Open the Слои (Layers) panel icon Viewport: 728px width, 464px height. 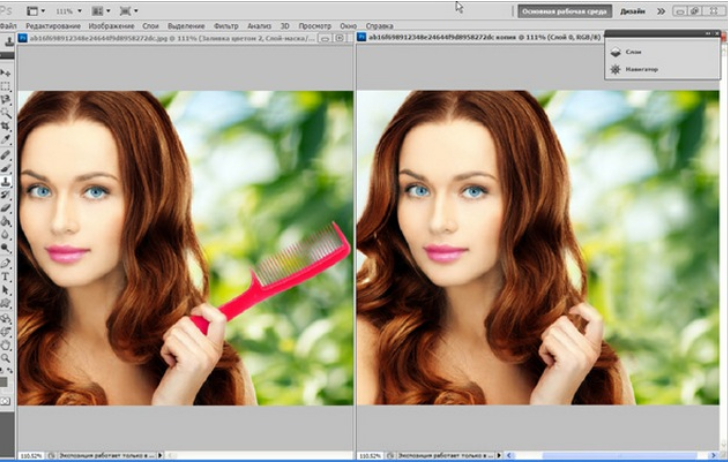616,52
